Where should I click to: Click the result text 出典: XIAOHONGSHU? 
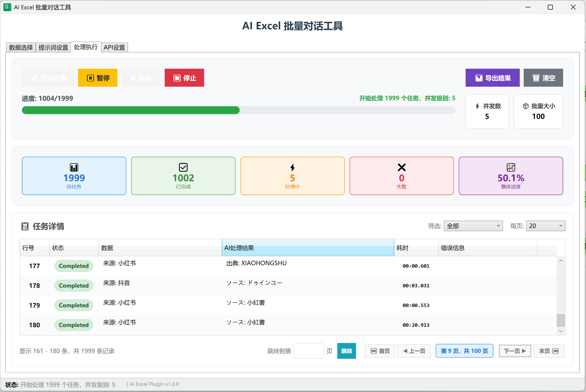[x=256, y=263]
